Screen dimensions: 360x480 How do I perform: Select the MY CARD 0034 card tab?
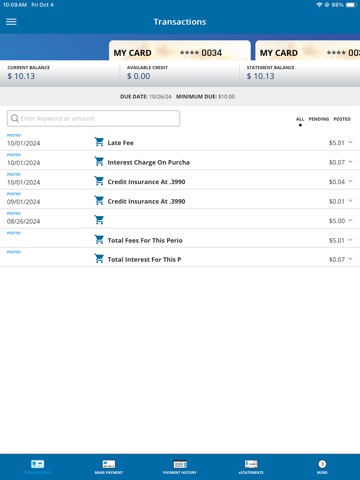[x=180, y=51]
